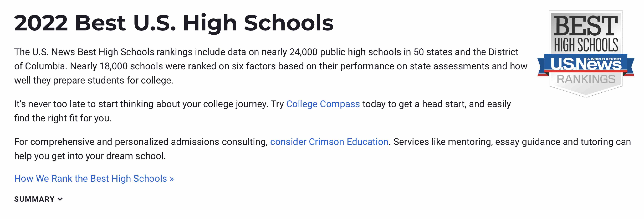Screen dimensions: 644x219
Task: Click the '50 states' text
Action: [433, 52]
